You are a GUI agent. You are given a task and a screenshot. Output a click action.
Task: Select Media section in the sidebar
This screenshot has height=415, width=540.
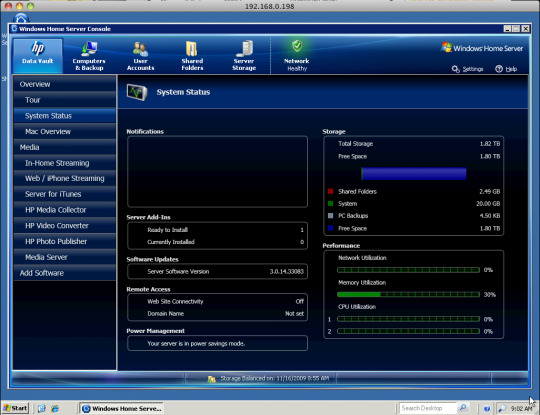click(x=65, y=147)
